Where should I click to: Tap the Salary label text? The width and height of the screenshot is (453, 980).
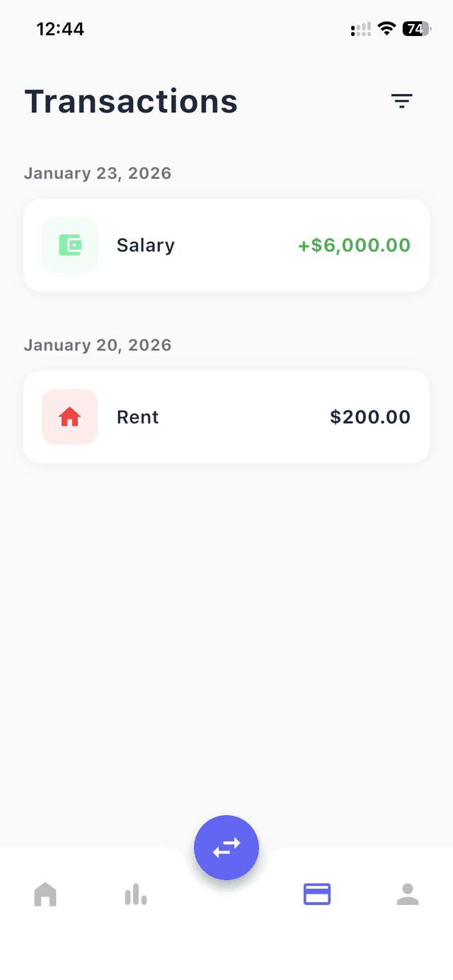pos(145,245)
